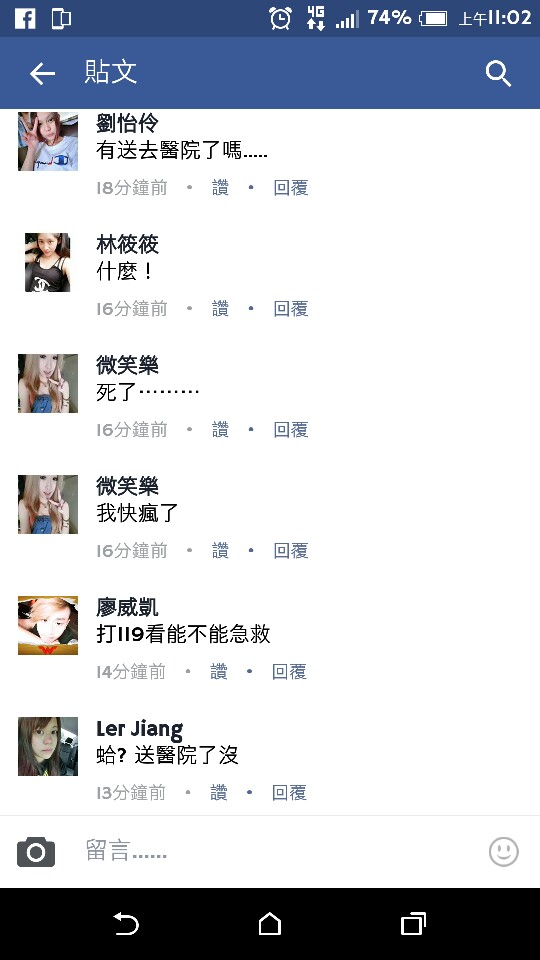Tap the Android back navigation button
The width and height of the screenshot is (540, 960).
(x=126, y=924)
